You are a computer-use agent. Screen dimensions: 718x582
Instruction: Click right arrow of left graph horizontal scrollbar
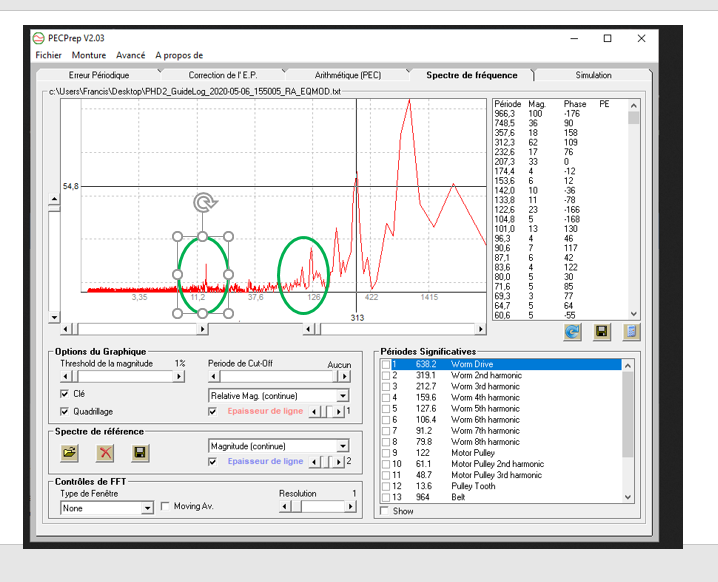click(202, 329)
